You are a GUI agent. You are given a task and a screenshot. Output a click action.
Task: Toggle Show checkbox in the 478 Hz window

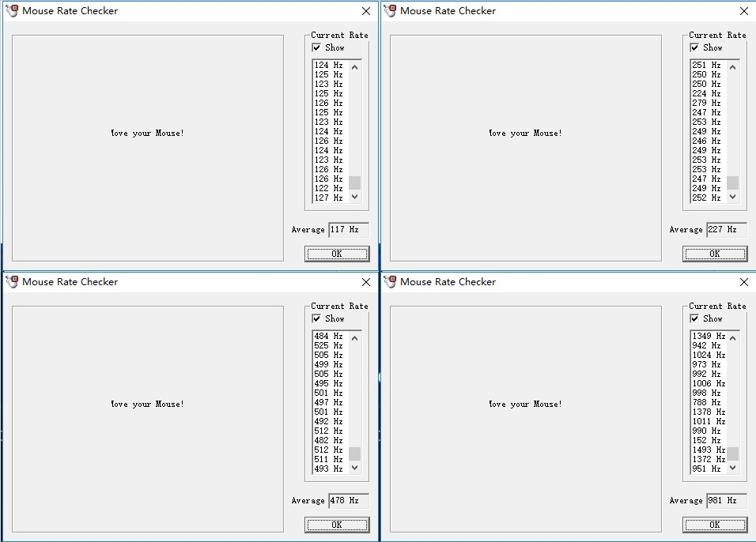coord(316,318)
